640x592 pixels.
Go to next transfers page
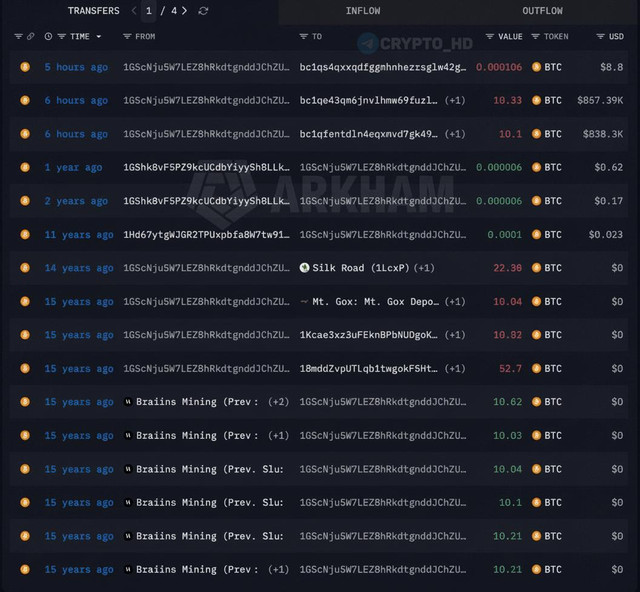click(x=184, y=11)
